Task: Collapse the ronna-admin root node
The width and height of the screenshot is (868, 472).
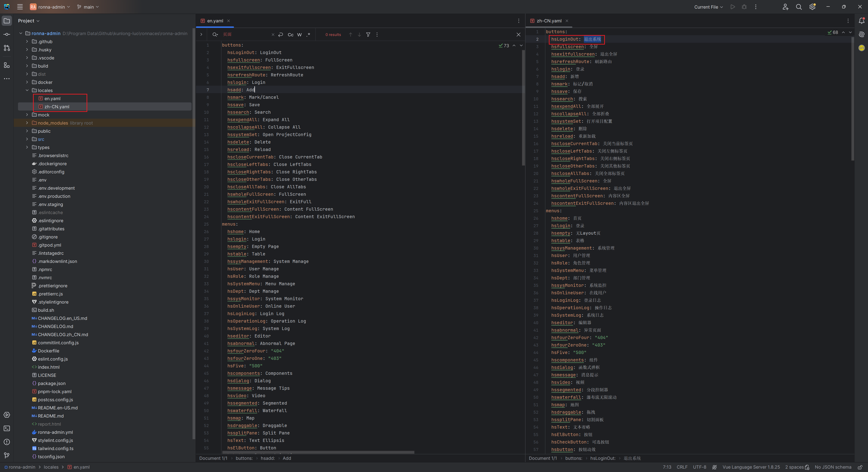Action: pos(21,33)
